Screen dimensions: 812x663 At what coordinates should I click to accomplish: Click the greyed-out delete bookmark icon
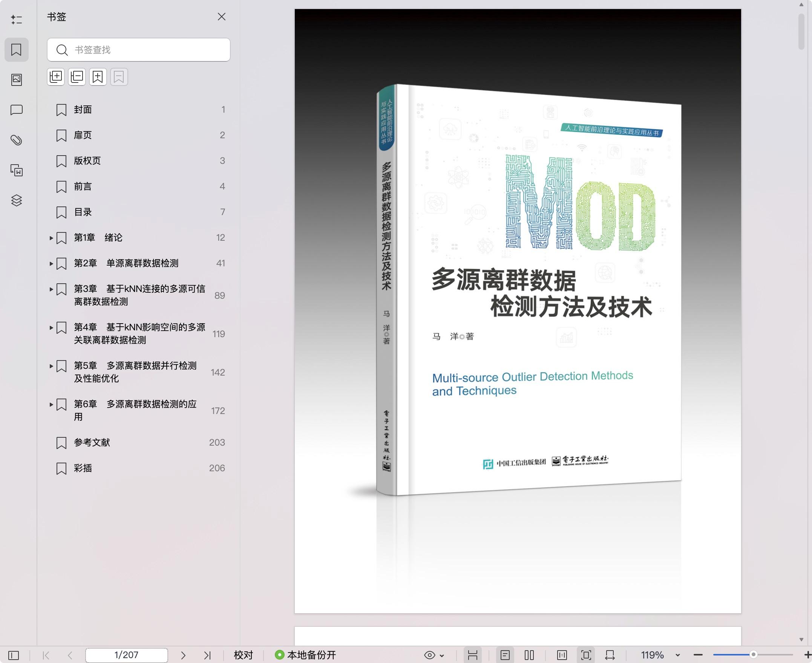pyautogui.click(x=119, y=77)
